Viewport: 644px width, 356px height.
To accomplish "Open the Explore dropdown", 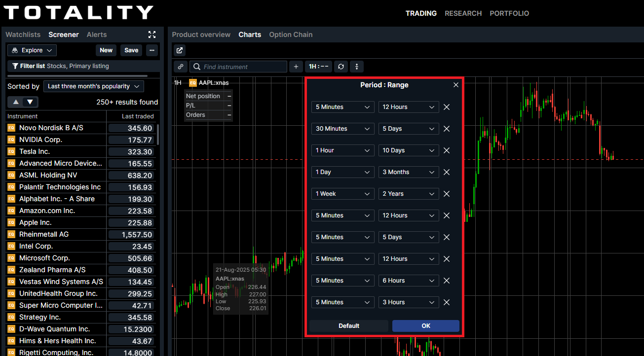I will (x=32, y=50).
